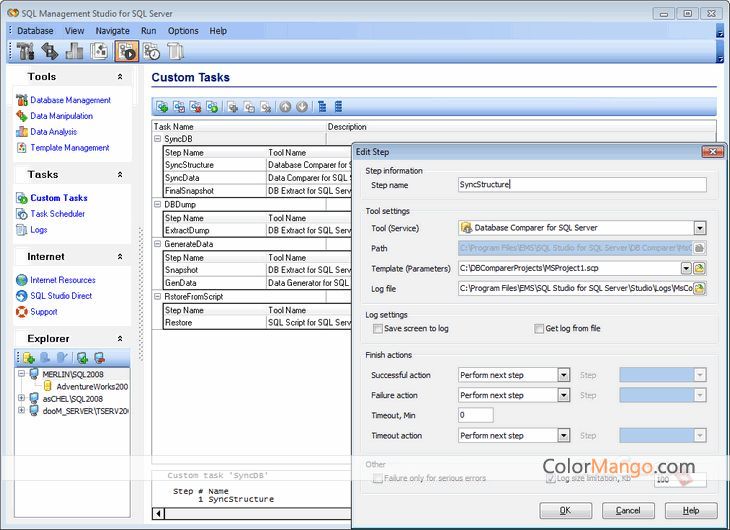The height and width of the screenshot is (530, 730).
Task: Open Database Management from main toolbar icon
Action: (x=26, y=51)
